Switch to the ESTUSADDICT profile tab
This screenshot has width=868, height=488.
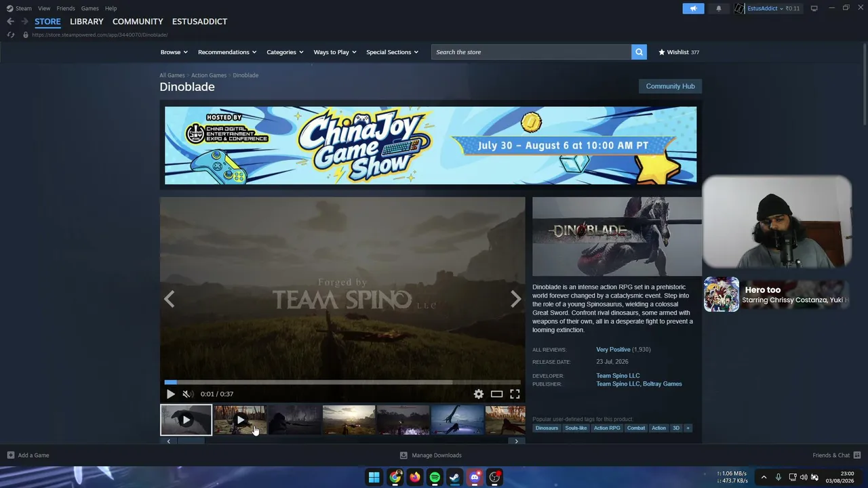[x=199, y=22]
